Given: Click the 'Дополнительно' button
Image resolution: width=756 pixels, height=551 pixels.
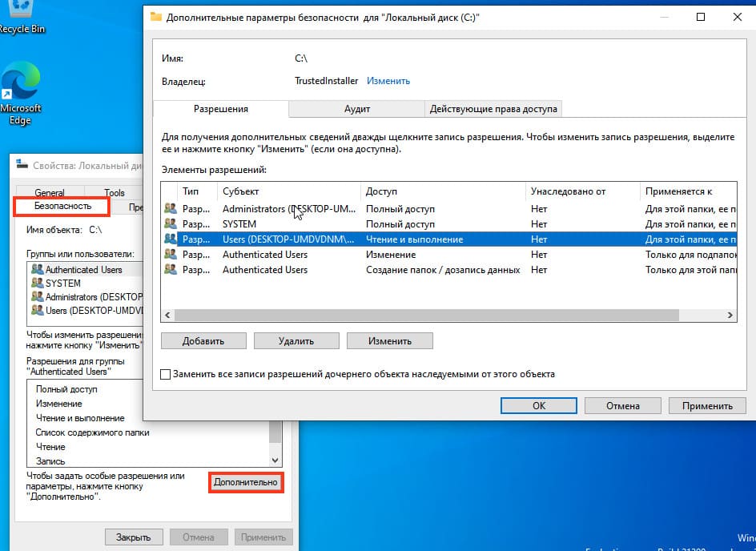Looking at the screenshot, I should 246,482.
